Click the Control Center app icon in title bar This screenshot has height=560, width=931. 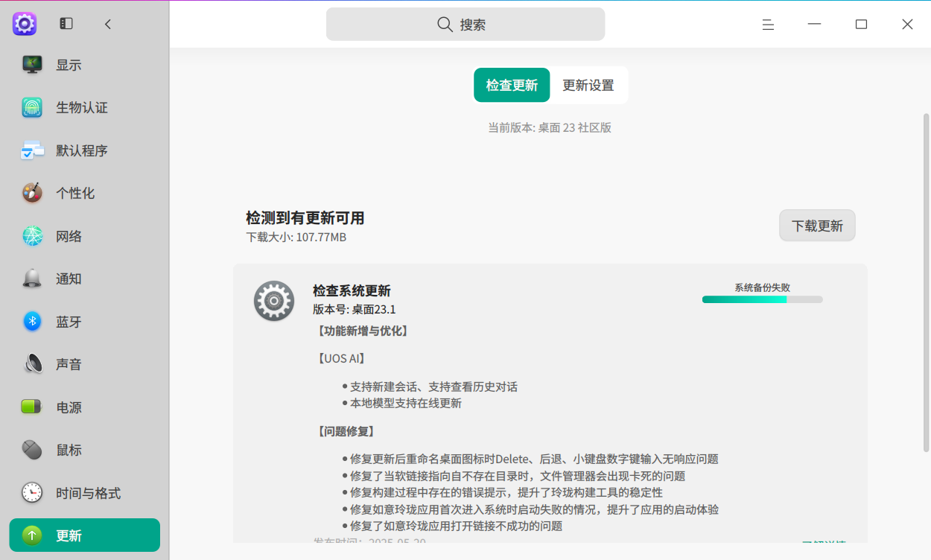(25, 24)
